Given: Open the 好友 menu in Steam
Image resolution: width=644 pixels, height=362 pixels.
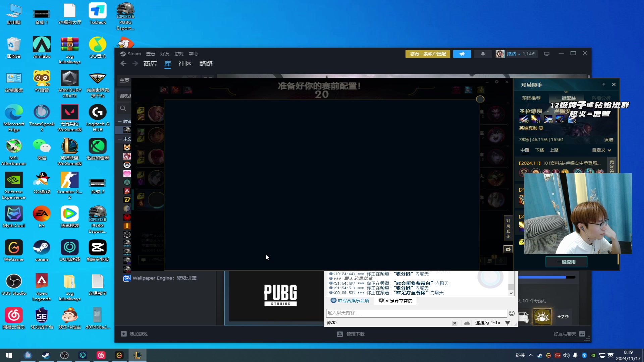Looking at the screenshot, I should [165, 54].
